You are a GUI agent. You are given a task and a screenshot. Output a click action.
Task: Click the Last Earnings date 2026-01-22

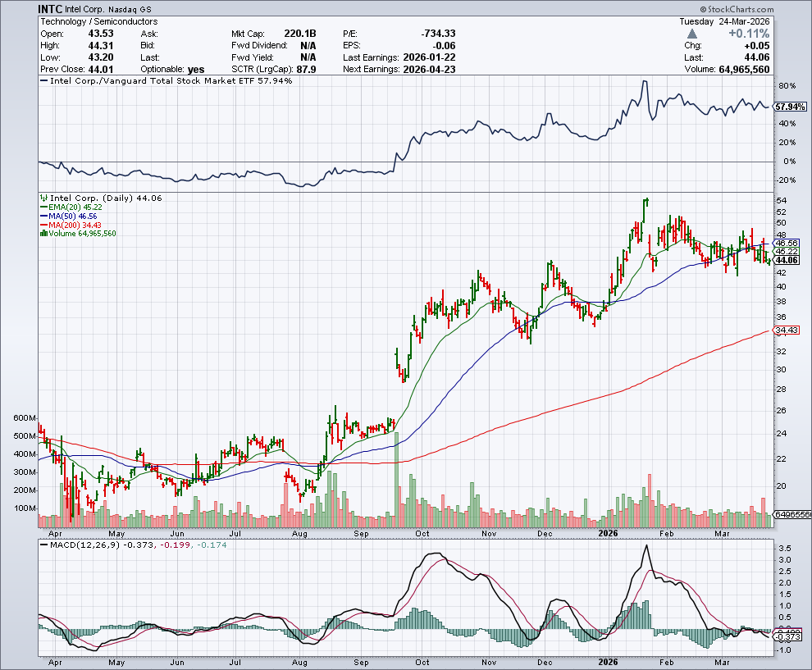429,57
